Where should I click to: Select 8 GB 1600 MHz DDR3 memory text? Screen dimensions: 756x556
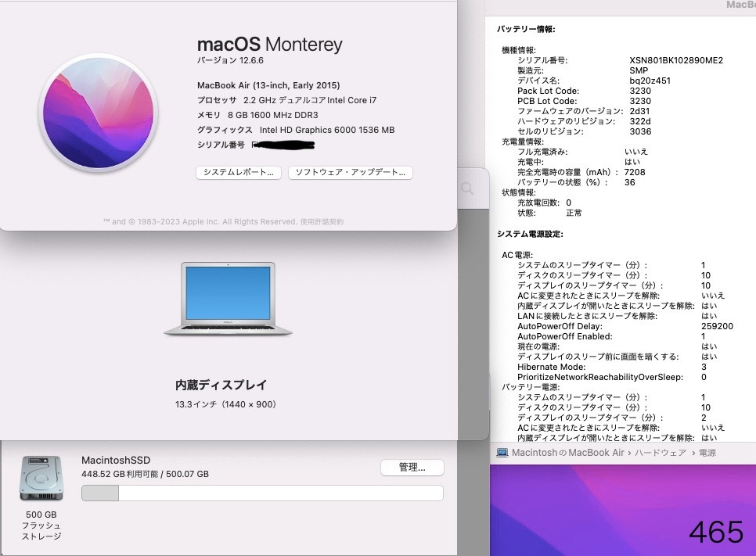tap(273, 115)
